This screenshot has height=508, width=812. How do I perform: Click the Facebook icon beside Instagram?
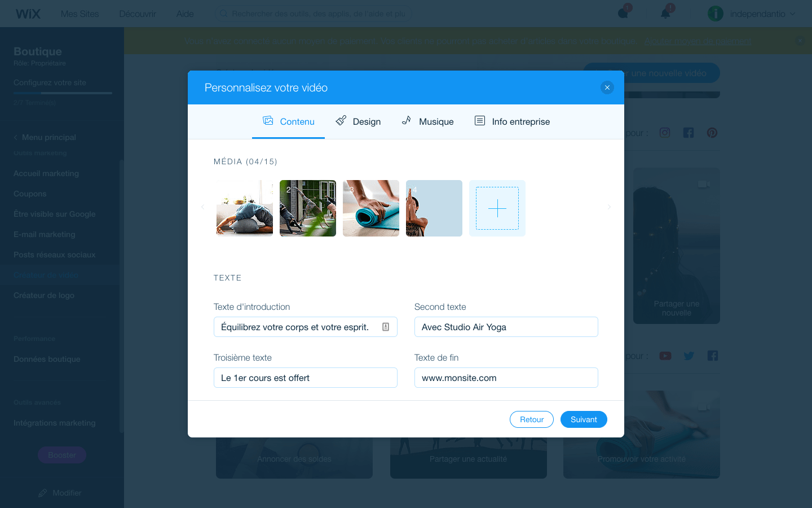[x=689, y=133]
